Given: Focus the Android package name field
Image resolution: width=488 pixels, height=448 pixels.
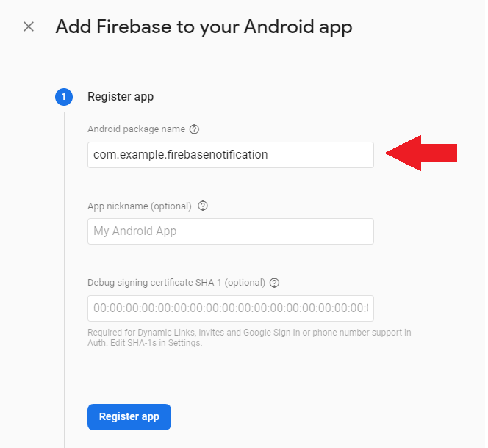Looking at the screenshot, I should (x=230, y=155).
